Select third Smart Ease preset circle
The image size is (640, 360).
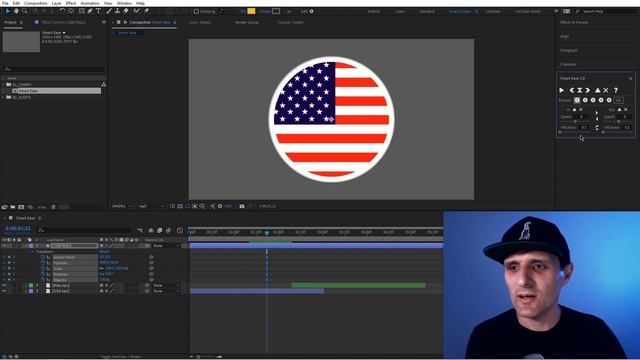click(x=593, y=100)
